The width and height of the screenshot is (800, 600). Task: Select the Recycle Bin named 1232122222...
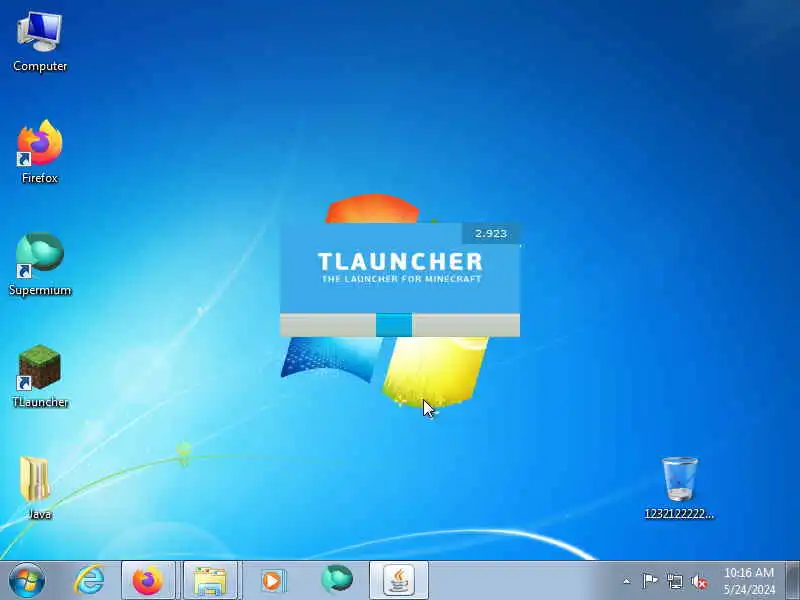[x=679, y=488]
